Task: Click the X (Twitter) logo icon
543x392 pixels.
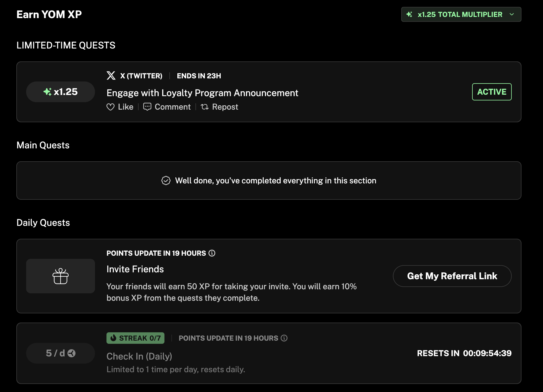Action: (x=111, y=75)
